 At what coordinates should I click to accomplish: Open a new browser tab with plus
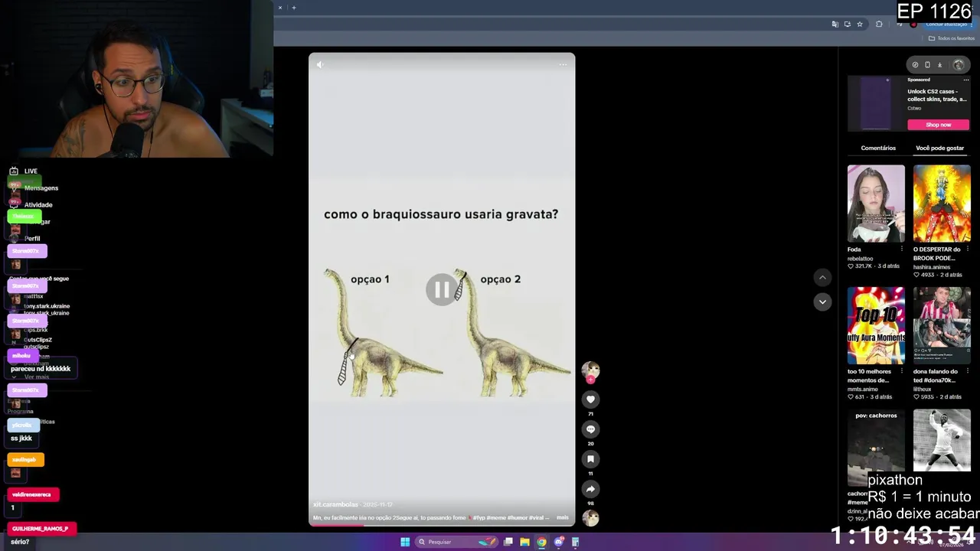(293, 8)
